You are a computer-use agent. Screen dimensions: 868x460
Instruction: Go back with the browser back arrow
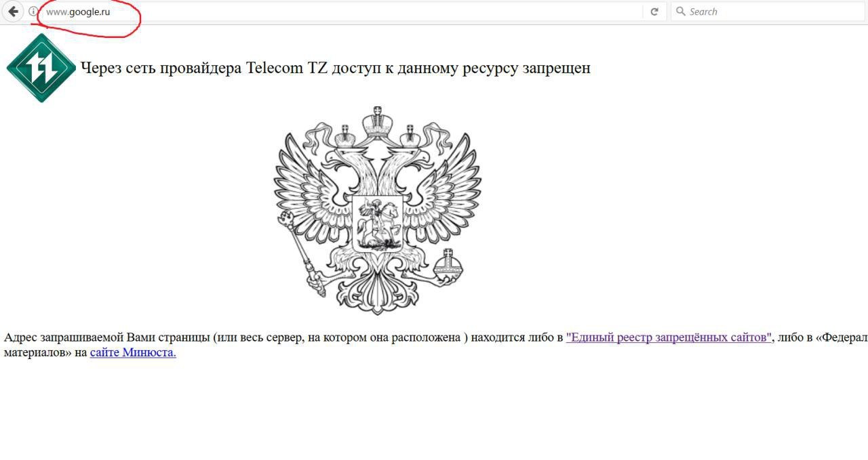point(13,12)
